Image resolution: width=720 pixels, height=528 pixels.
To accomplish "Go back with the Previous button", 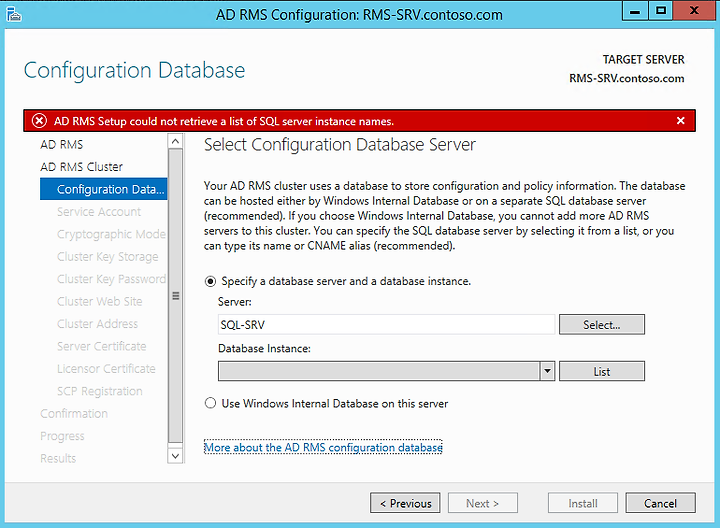I will [x=405, y=503].
